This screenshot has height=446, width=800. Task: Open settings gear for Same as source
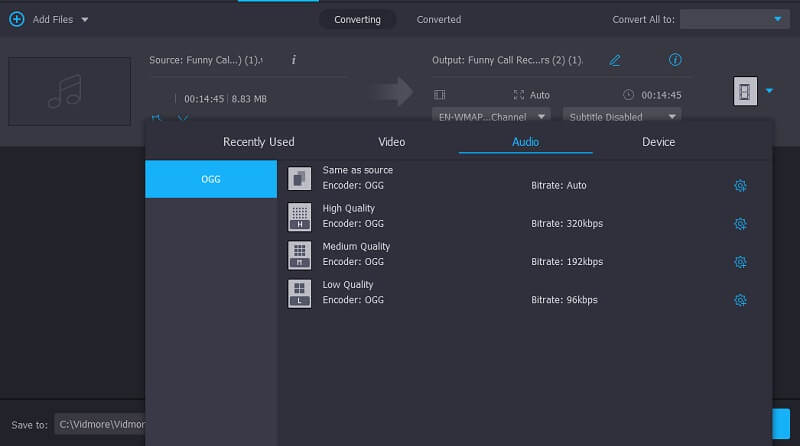click(740, 186)
